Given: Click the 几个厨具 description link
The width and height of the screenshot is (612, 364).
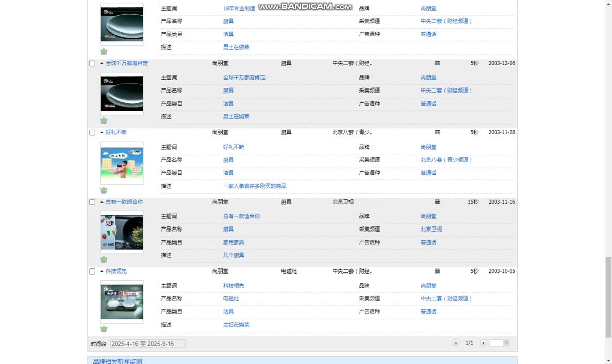Looking at the screenshot, I should (x=233, y=255).
